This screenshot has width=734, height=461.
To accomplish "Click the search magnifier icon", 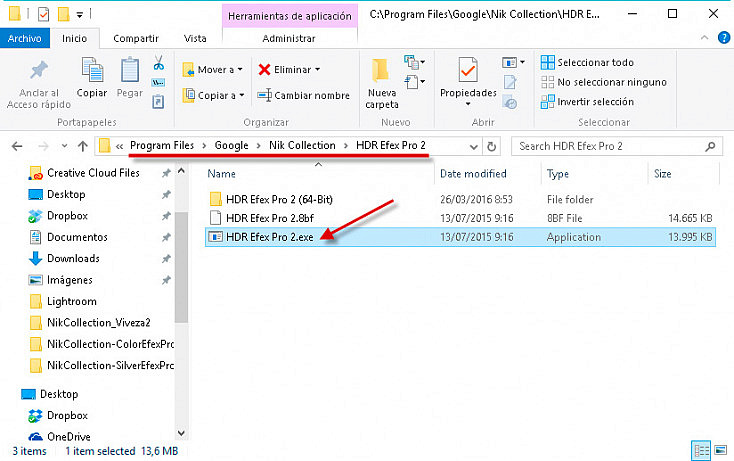I will click(710, 146).
